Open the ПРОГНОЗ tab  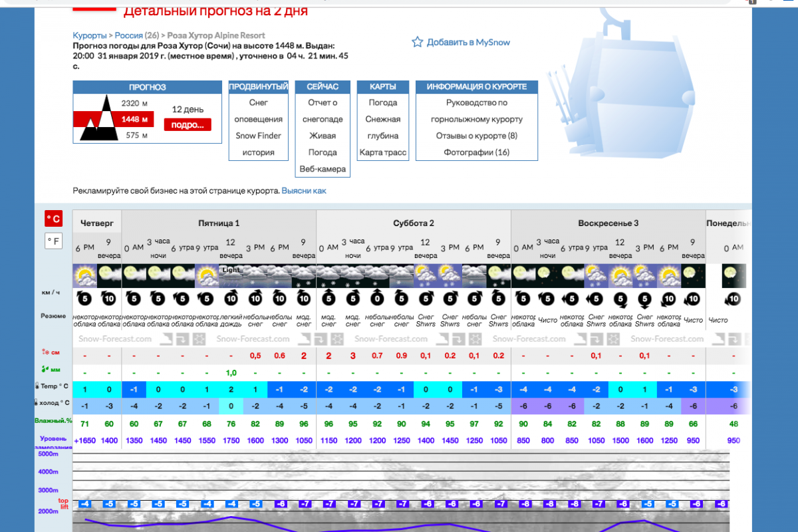pyautogui.click(x=147, y=87)
